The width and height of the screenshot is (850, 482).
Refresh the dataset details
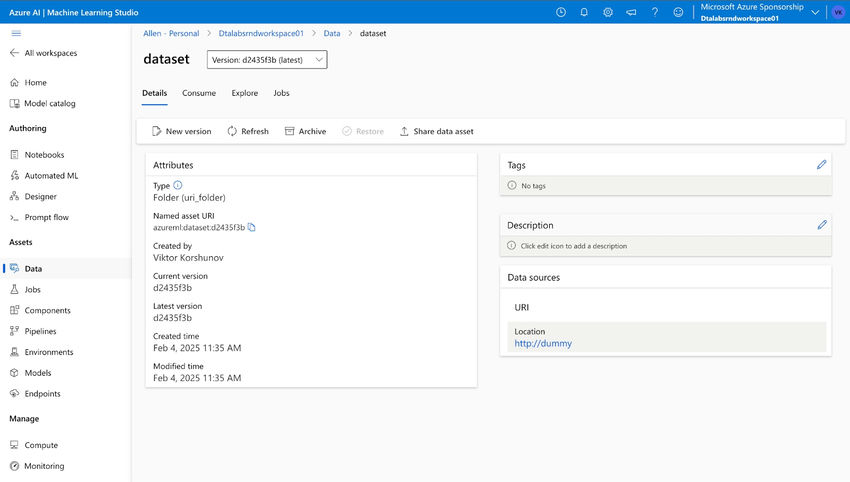pos(248,131)
